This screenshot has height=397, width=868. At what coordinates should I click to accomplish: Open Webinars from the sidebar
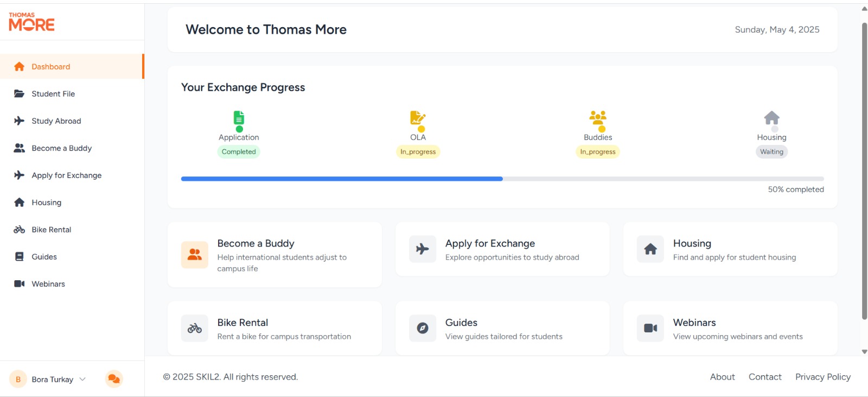click(72, 283)
